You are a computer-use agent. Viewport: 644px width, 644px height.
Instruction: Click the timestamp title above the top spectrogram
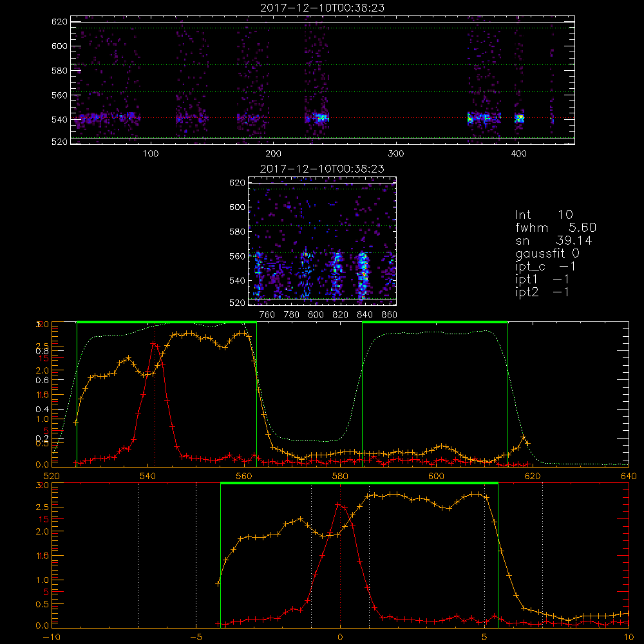[x=322, y=8]
